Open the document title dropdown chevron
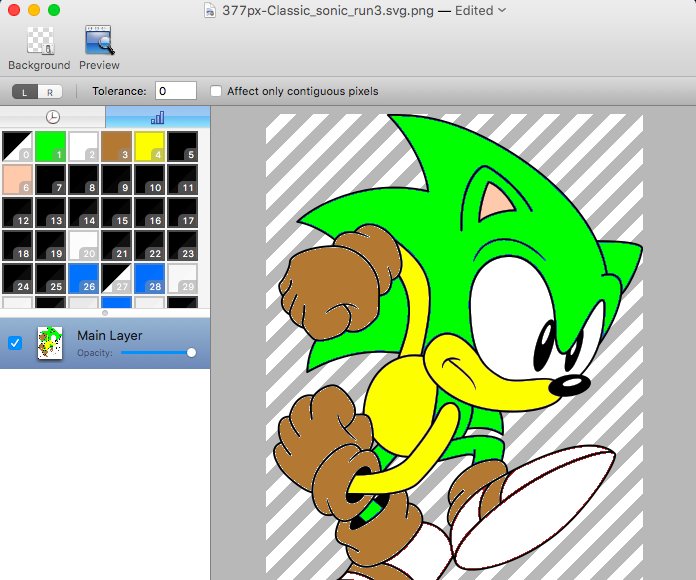 pyautogui.click(x=502, y=10)
